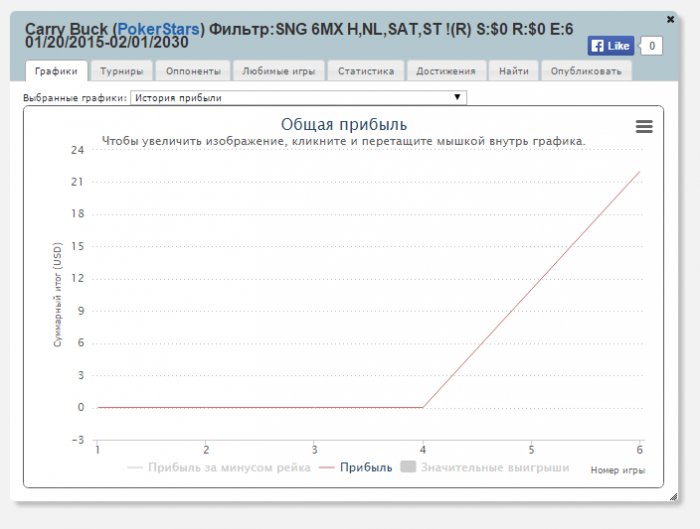Open the Турниры tab
Screen dimensions: 700x529
121,71
